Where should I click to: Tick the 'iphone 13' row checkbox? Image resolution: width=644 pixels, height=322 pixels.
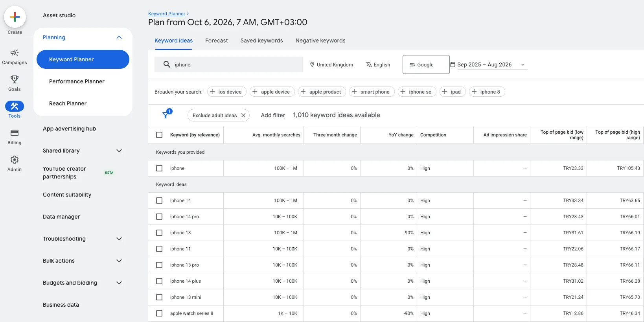pyautogui.click(x=159, y=233)
